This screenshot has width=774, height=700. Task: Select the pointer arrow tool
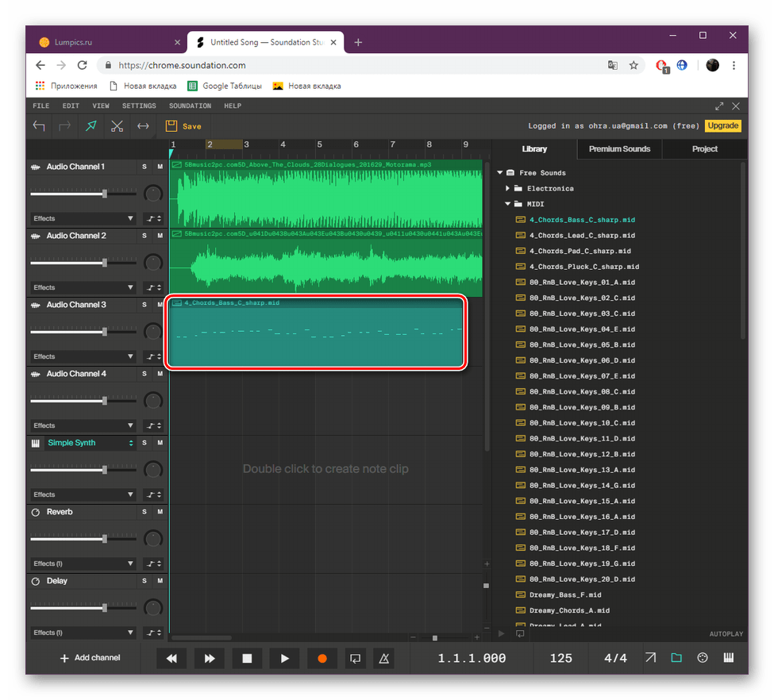coord(90,125)
